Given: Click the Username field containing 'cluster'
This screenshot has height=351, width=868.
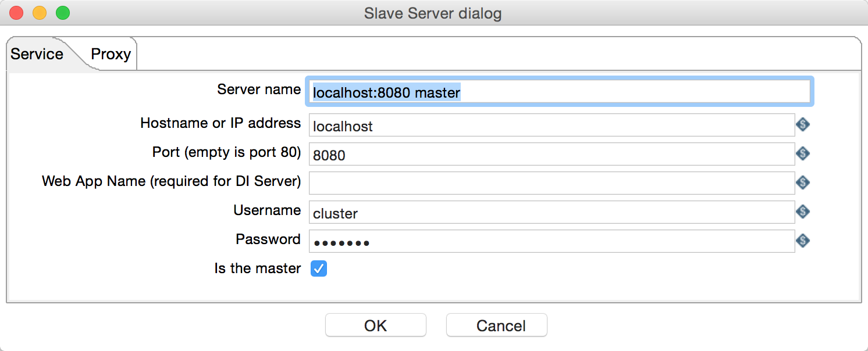Looking at the screenshot, I should (551, 213).
